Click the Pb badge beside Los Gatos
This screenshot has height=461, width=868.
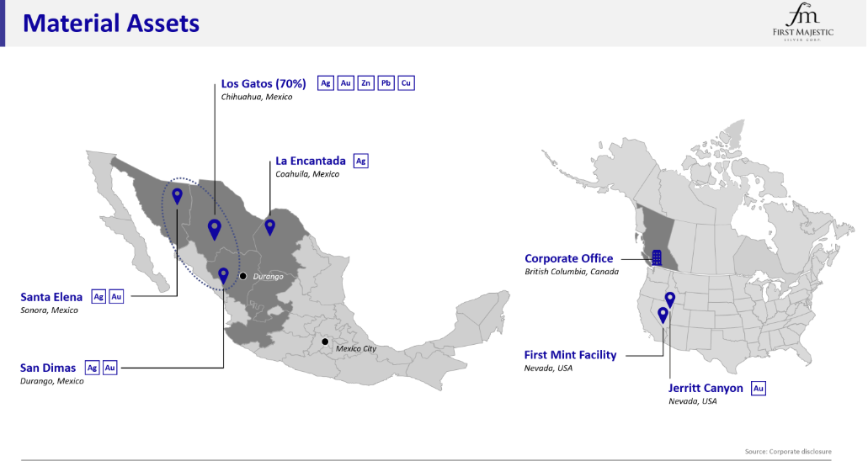[386, 83]
